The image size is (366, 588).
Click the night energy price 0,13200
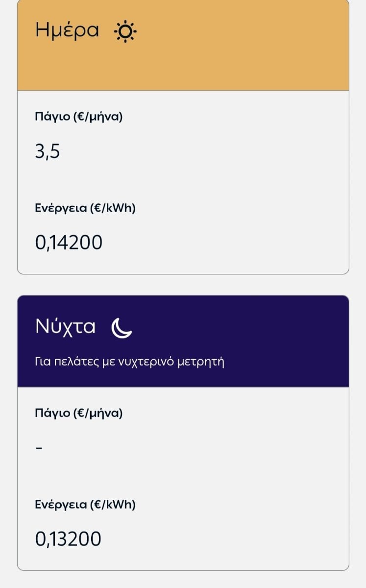(x=69, y=539)
